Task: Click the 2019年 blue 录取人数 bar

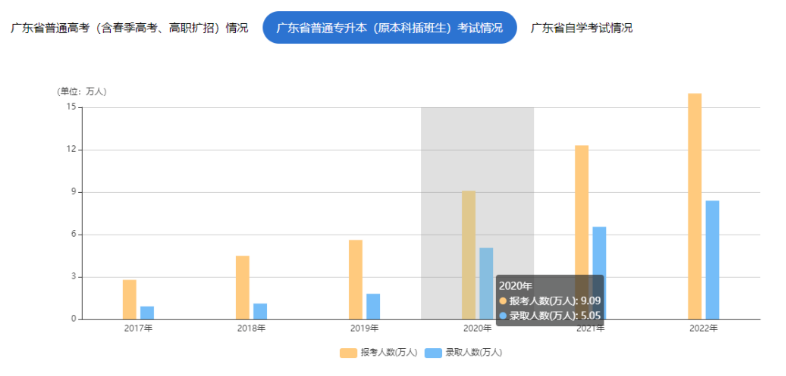Action: pos(373,306)
